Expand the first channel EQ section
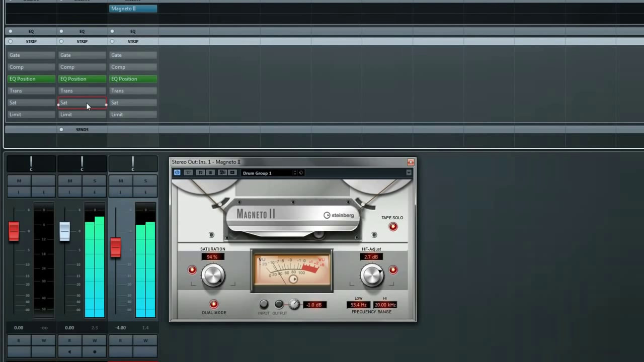Screen dimensions: 644x362 pos(31,31)
